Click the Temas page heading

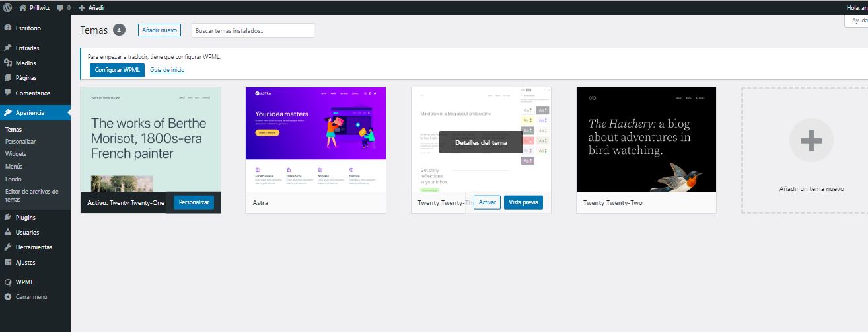(93, 30)
